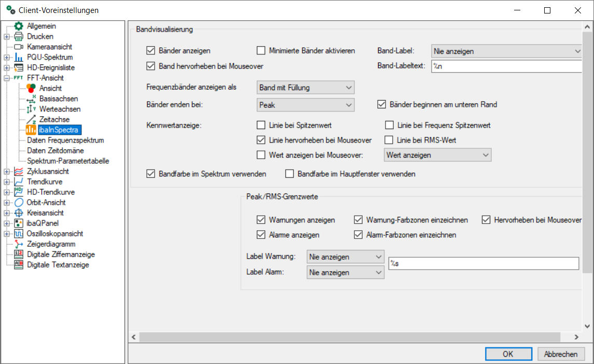The width and height of the screenshot is (594, 364).
Task: Click the Drucken printer icon
Action: click(19, 36)
